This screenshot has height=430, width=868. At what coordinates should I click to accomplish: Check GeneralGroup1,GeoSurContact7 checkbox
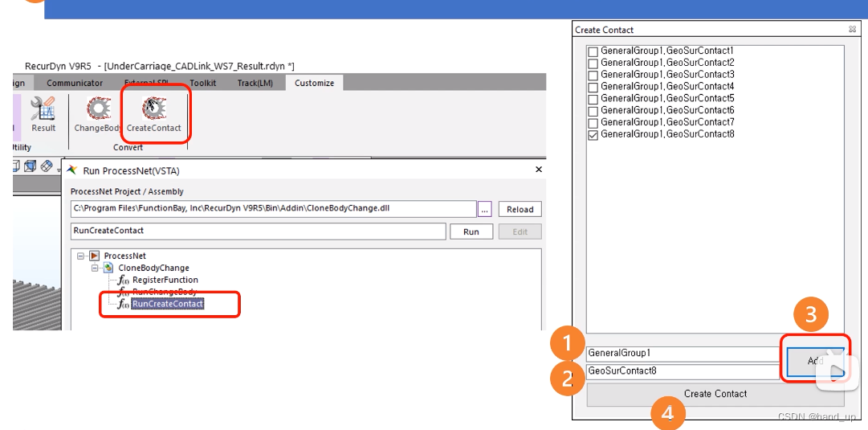(593, 122)
